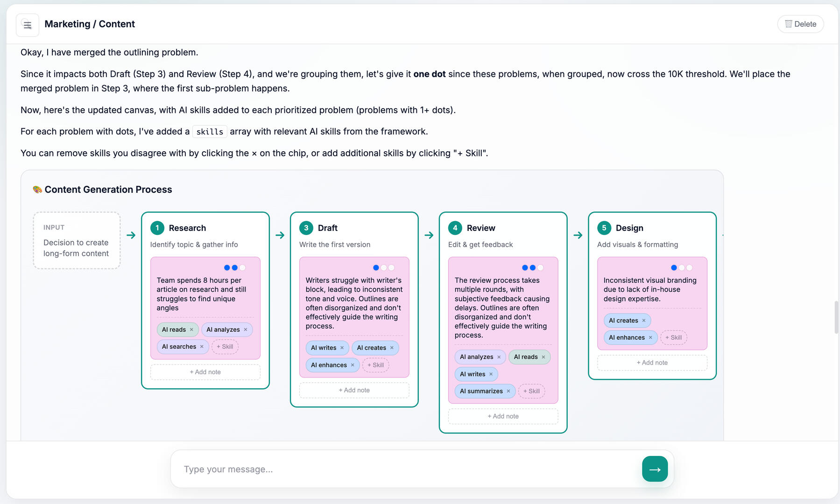Viewport: 840px width, 504px height.
Task: Remove AI creates chip in Design
Action: coord(644,321)
